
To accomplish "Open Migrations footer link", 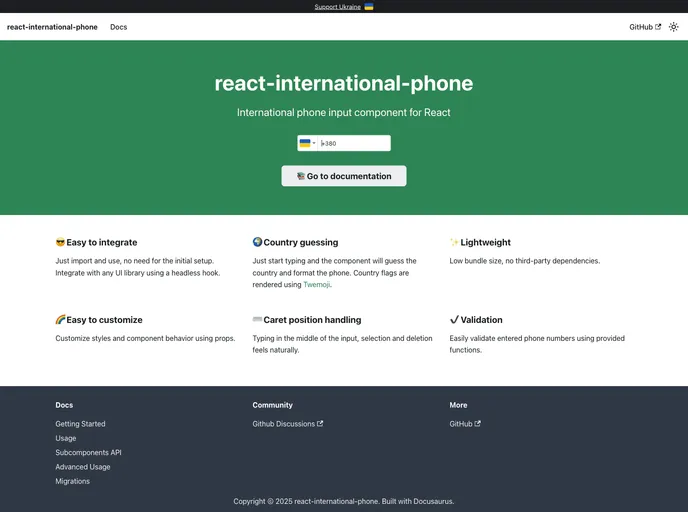I will 72,481.
